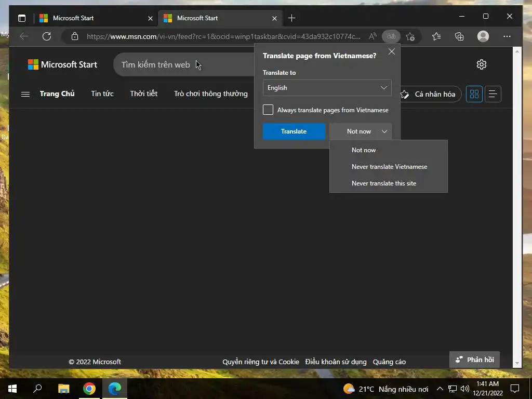Viewport: 532px width, 399px height.
Task: Collapse the Not now dropdown arrow
Action: tap(384, 131)
